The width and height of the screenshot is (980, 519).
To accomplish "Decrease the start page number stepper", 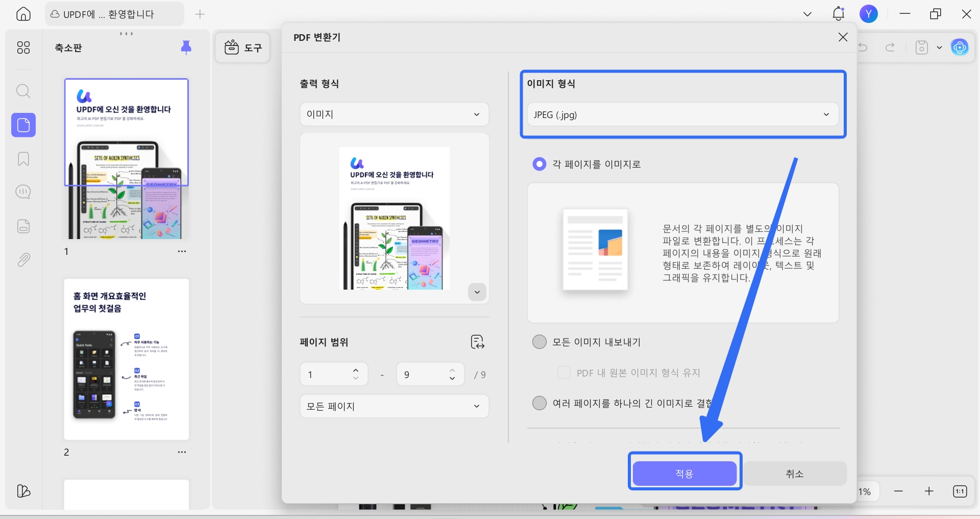I will pos(356,379).
